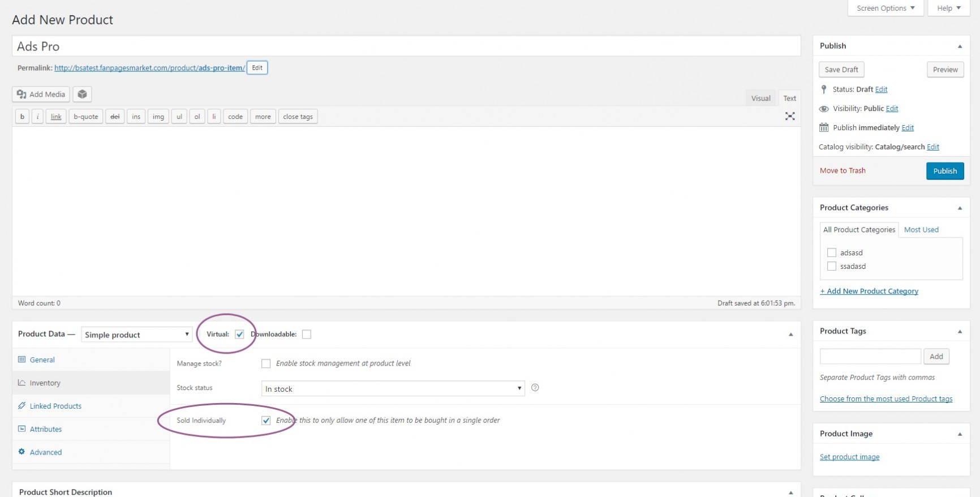Insert italic tag with i button
Viewport: 980px width, 497px height.
click(37, 117)
